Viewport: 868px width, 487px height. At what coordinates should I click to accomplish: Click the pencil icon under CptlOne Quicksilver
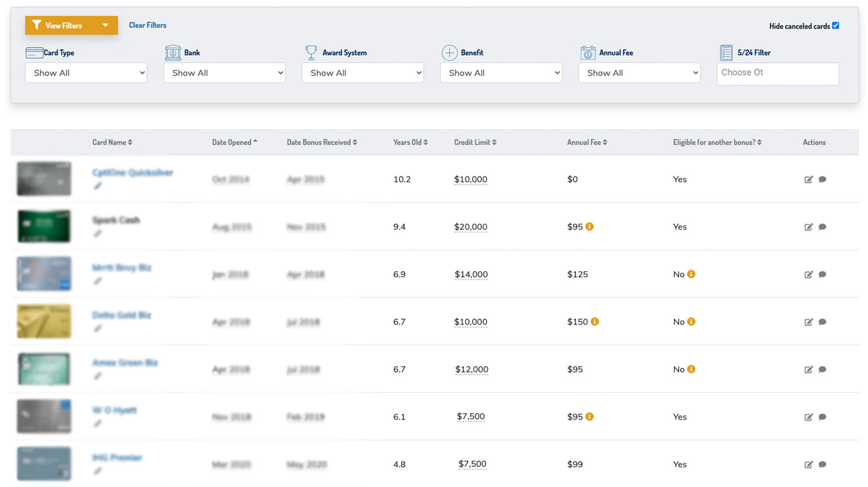97,185
